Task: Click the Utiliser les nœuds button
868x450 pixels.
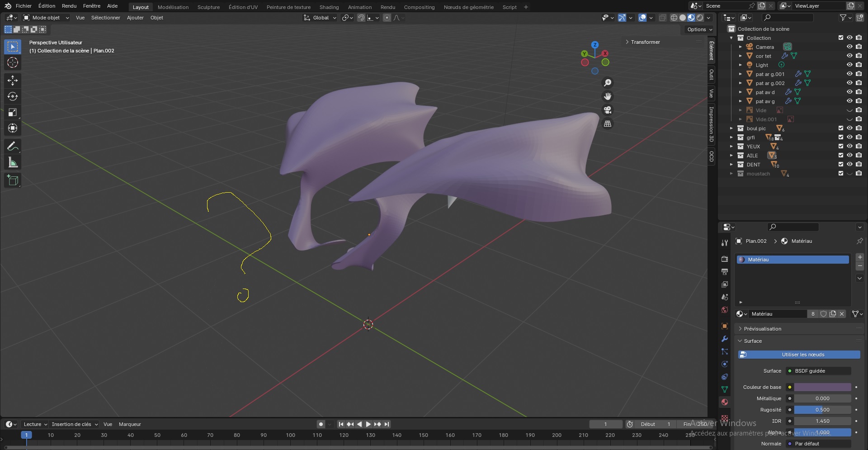Action: 799,355
